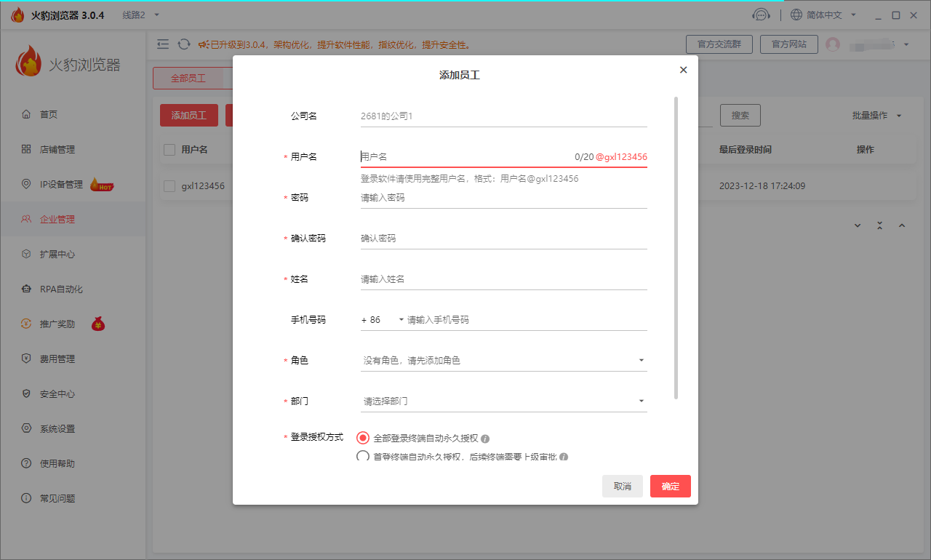Screen dimensions: 931x560
Task: Close the Add Employee dialog with X
Action: point(683,70)
